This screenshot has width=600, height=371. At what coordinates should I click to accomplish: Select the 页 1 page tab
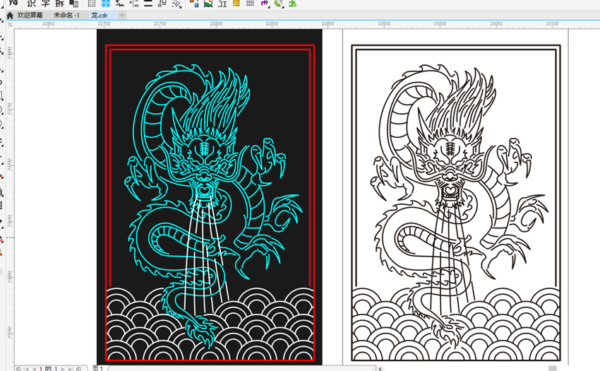[98, 369]
